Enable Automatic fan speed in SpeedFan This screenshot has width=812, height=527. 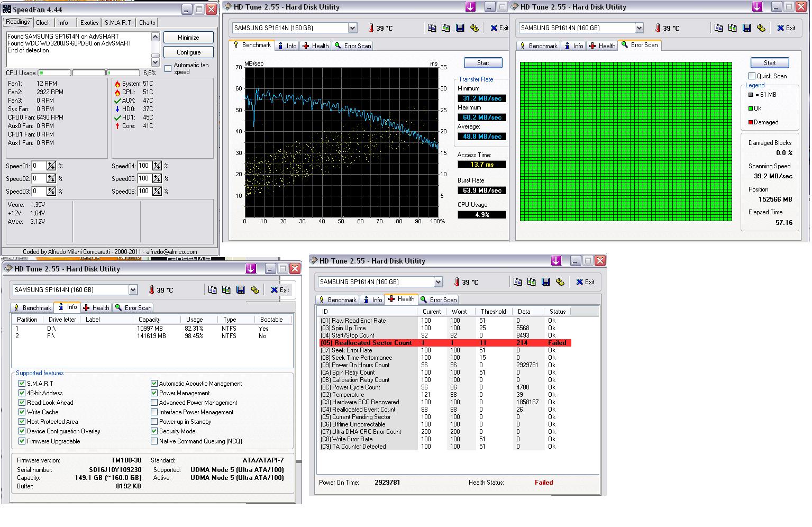(168, 68)
